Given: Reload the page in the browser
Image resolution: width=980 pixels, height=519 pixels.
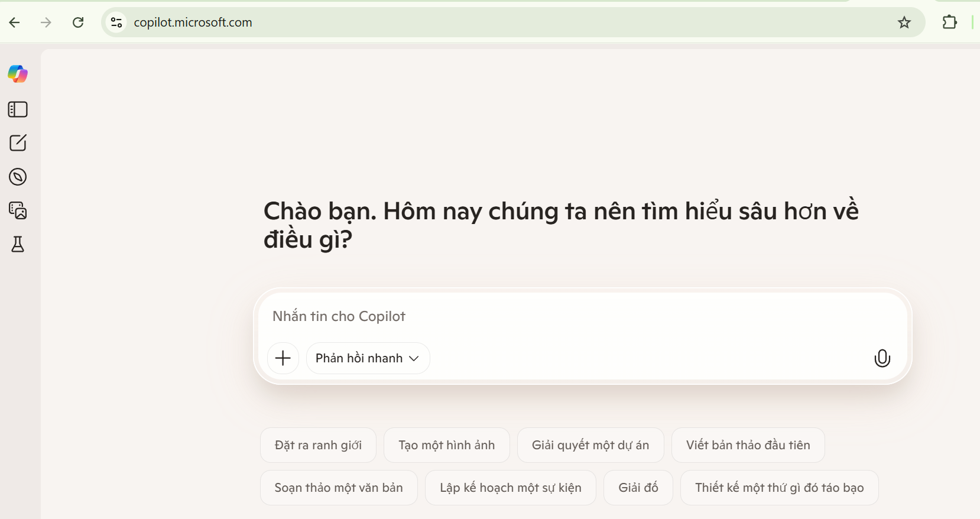Looking at the screenshot, I should [78, 22].
